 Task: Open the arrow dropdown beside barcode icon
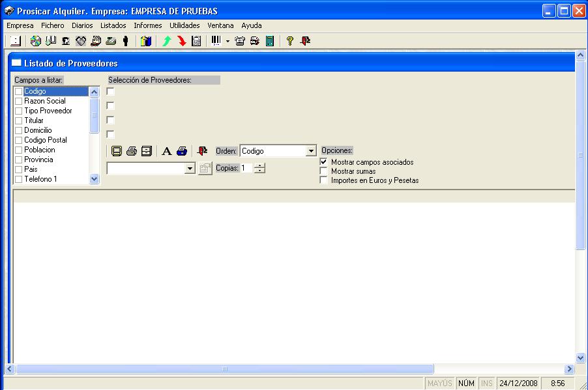pos(228,41)
